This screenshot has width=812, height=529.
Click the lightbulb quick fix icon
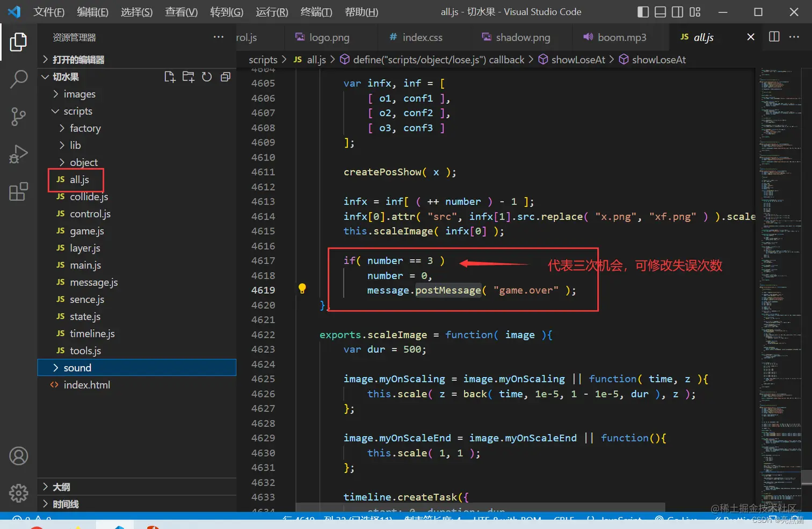click(302, 289)
